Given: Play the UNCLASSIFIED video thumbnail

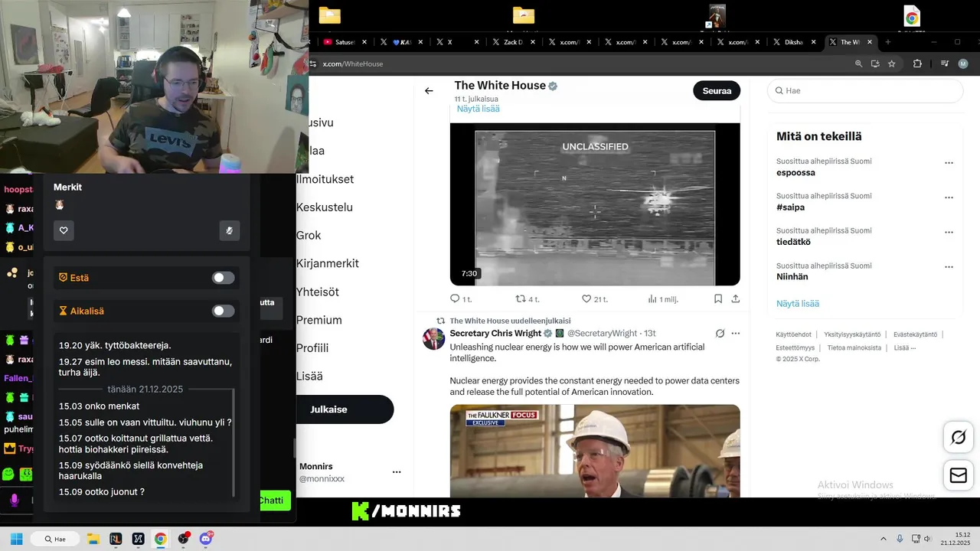Looking at the screenshot, I should click(595, 204).
